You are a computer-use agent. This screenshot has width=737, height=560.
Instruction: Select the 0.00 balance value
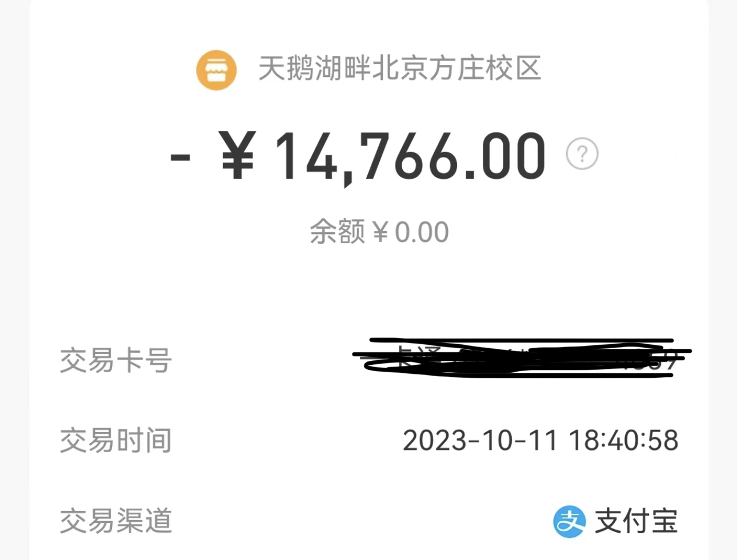pos(422,233)
